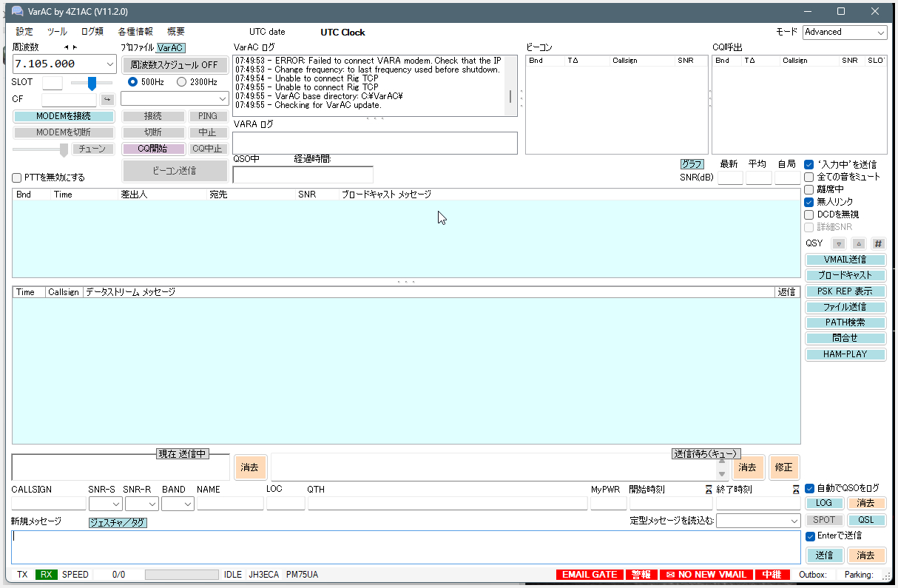Click the PSK REP 表示 button

pyautogui.click(x=845, y=291)
